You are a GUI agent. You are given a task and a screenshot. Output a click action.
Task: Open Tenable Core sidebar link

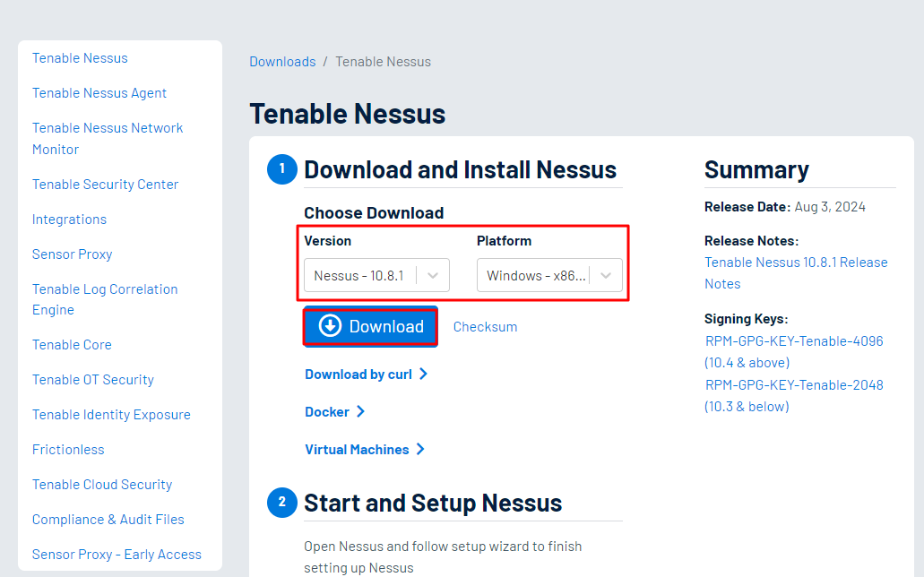[72, 345]
